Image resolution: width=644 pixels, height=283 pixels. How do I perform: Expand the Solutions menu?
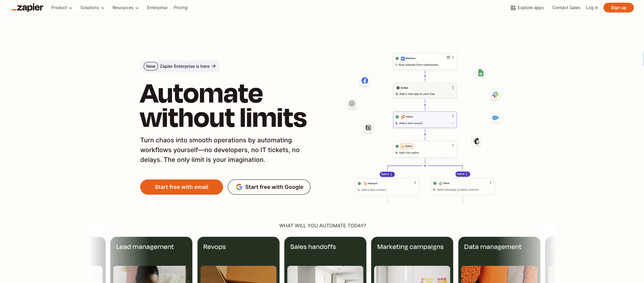click(x=93, y=8)
